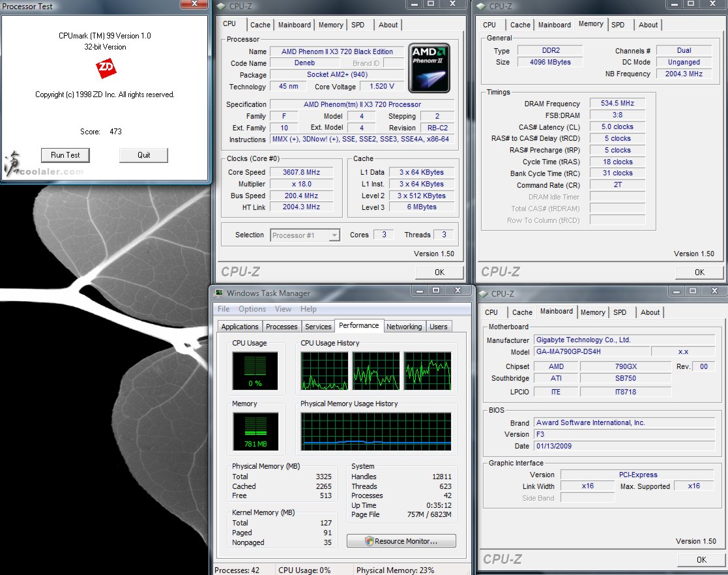Click the DRAM Frequency 534.5 MHz value

click(x=617, y=103)
